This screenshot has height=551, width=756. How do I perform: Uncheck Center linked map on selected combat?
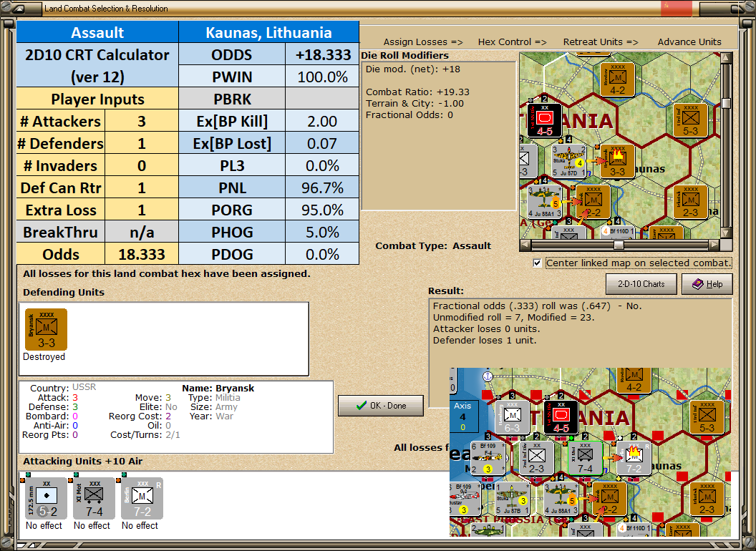pos(537,263)
